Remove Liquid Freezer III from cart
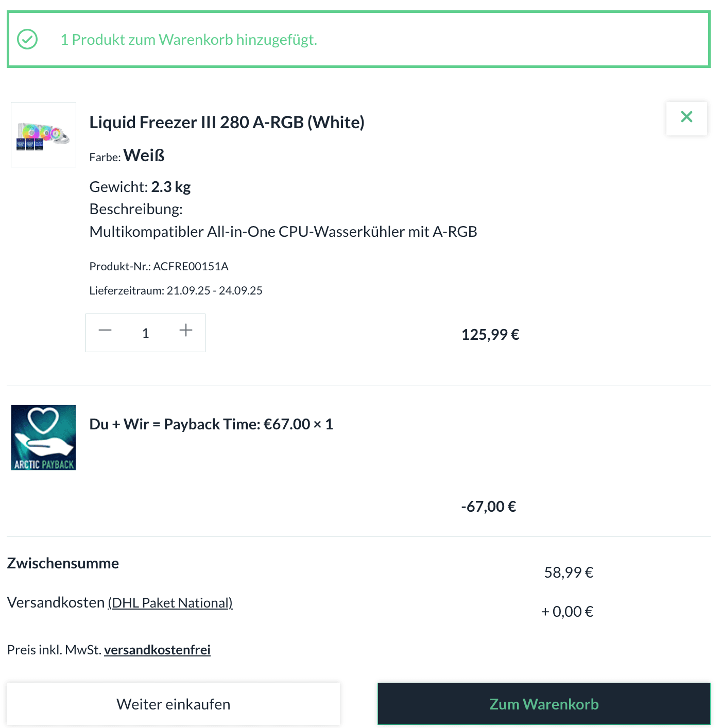Screen dimensions: 721x728 [x=686, y=117]
